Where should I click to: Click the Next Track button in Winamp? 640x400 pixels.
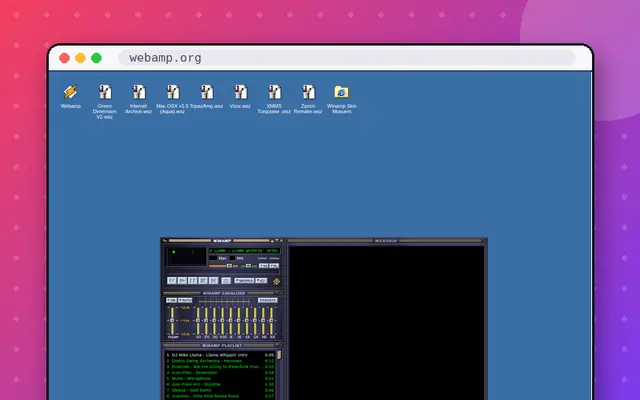coord(213,281)
